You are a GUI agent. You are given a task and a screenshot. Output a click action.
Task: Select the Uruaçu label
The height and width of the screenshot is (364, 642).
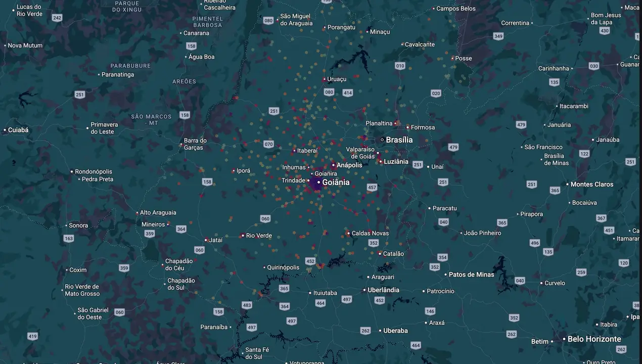tap(337, 79)
